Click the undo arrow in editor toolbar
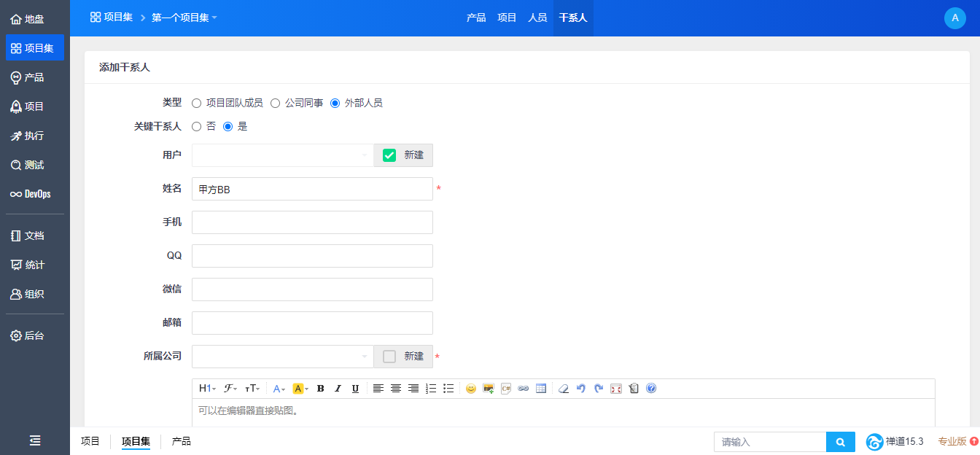980x455 pixels. click(581, 389)
